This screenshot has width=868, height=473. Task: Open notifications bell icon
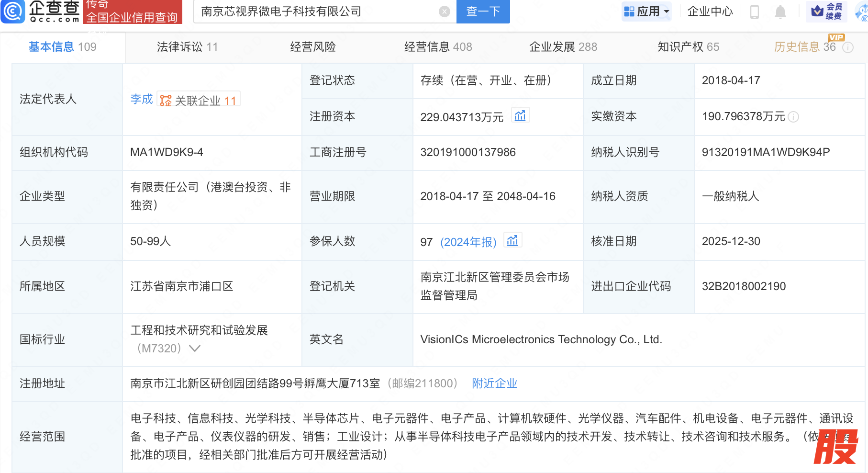[x=780, y=11]
